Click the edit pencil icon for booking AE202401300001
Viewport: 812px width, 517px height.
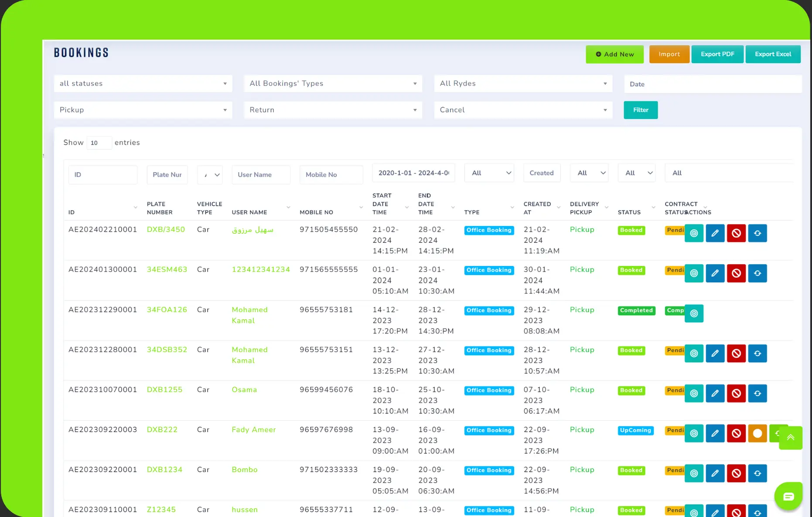click(x=715, y=273)
